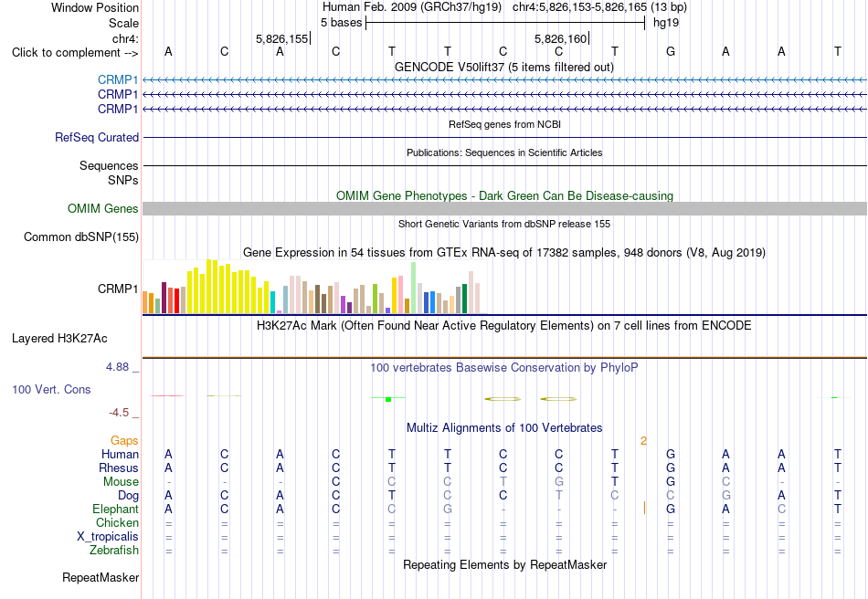Screen dimensions: 868x599
Task: Open Basewise Conservation by PhyloP title
Action: click(x=503, y=367)
